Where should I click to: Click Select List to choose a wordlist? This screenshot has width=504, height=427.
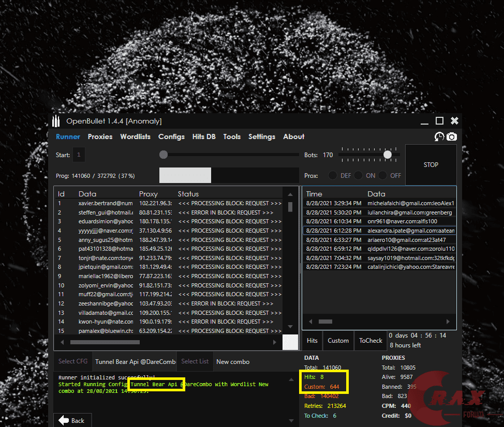(x=195, y=361)
